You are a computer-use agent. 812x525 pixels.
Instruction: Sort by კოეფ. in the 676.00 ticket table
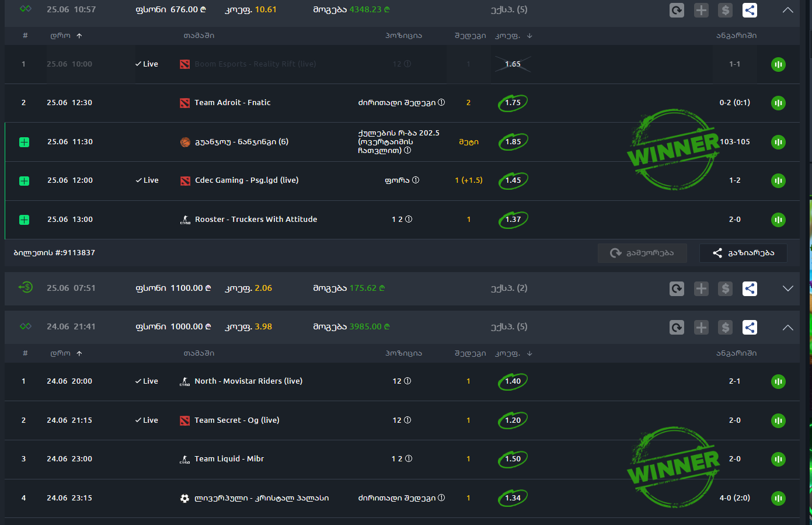(514, 36)
